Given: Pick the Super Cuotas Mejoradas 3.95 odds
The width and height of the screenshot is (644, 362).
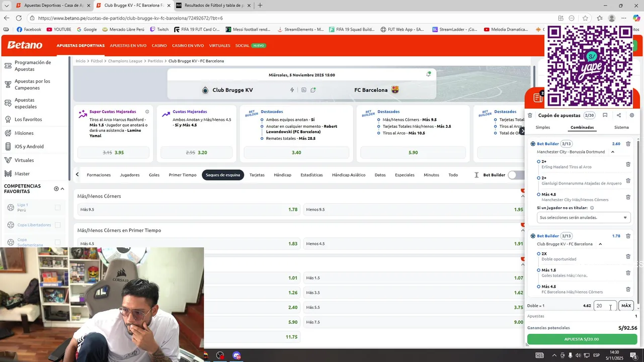Looking at the screenshot, I should click(x=113, y=152).
